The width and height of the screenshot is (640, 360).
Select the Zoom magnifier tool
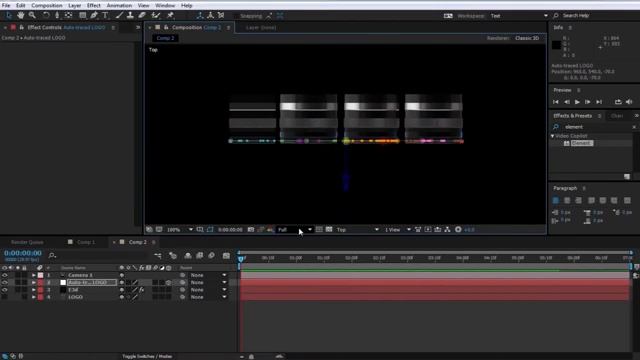tap(32, 16)
